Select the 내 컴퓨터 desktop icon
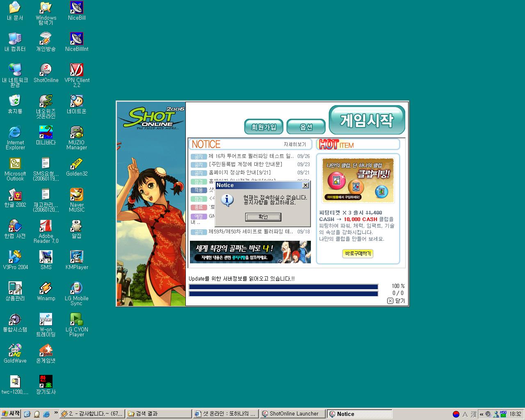Image resolution: width=525 pixels, height=420 pixels. click(x=15, y=42)
